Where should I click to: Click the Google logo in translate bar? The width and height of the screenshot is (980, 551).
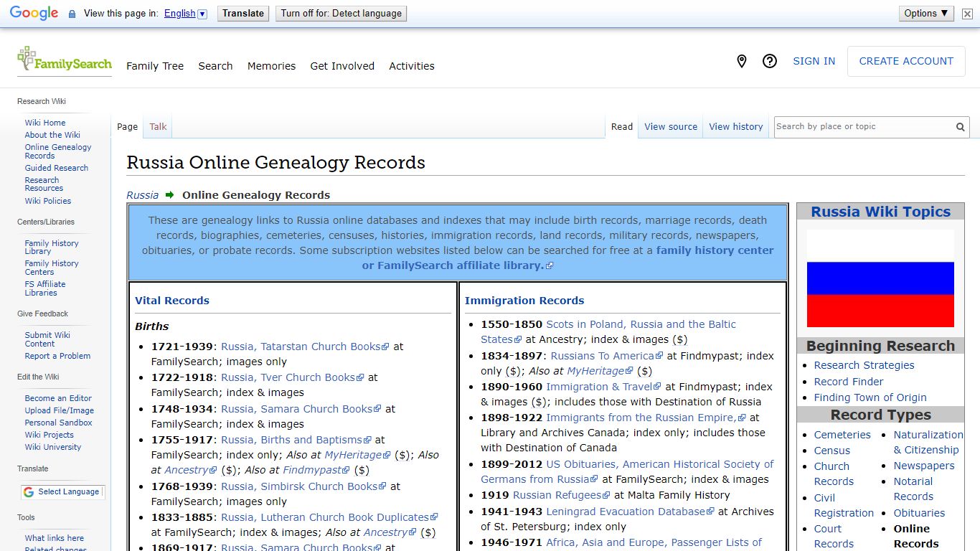pyautogui.click(x=34, y=13)
